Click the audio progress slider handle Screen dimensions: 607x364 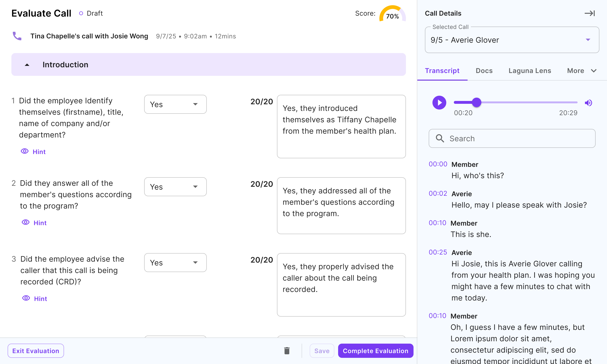coord(477,102)
